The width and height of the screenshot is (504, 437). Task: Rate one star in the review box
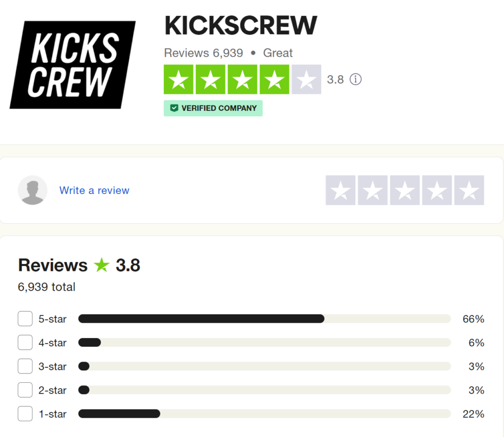(x=341, y=190)
